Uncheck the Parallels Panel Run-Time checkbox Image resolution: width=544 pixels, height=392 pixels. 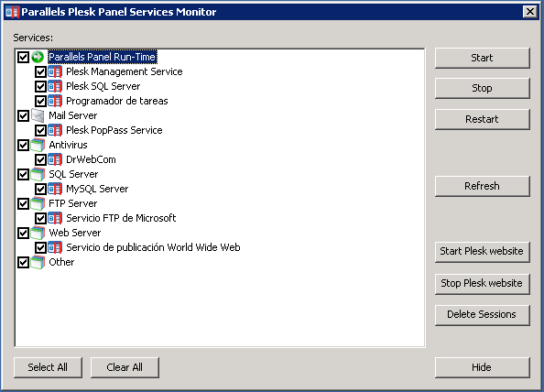[23, 57]
